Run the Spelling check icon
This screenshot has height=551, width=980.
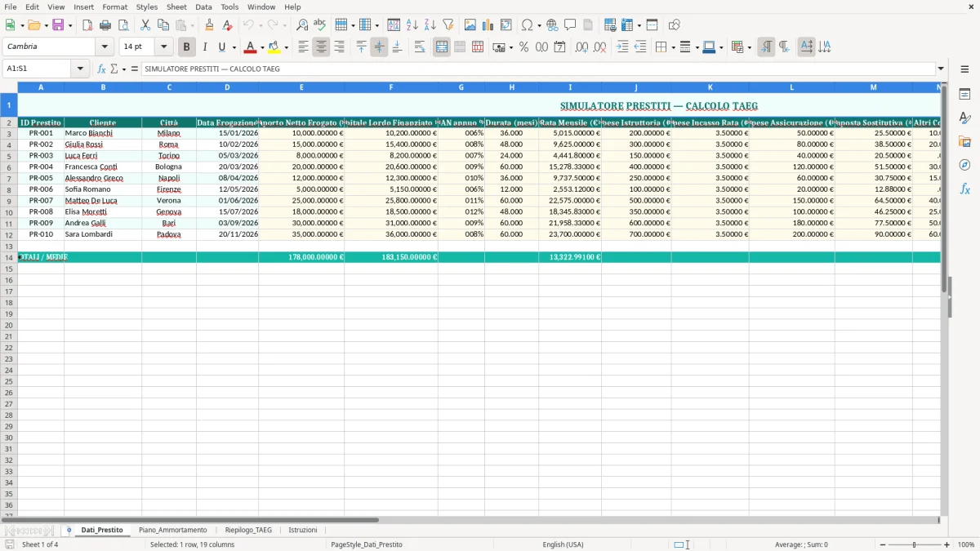[x=320, y=25]
